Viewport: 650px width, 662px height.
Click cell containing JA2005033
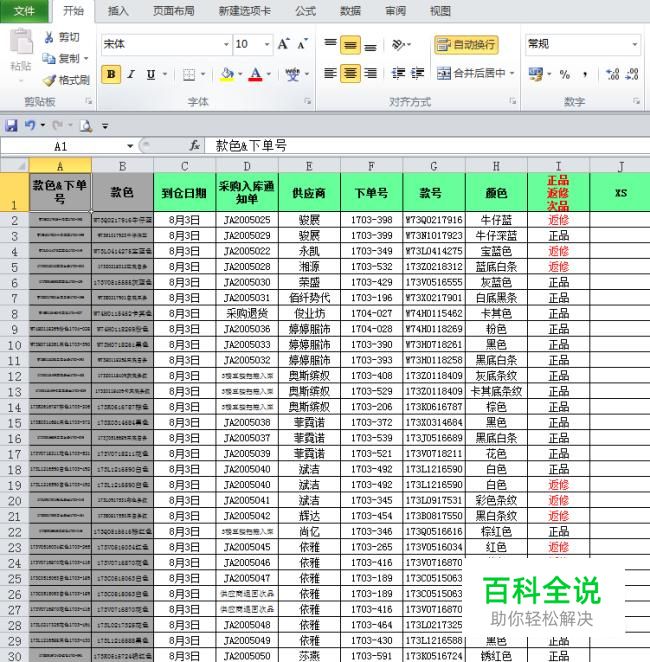[247, 345]
